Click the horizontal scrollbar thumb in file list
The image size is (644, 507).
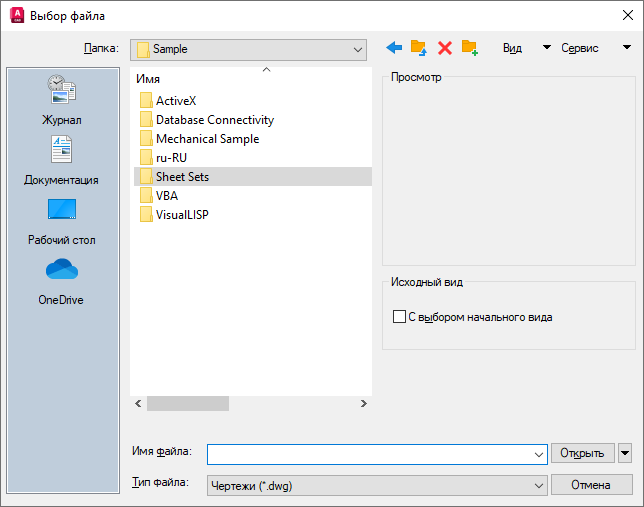tap(188, 403)
